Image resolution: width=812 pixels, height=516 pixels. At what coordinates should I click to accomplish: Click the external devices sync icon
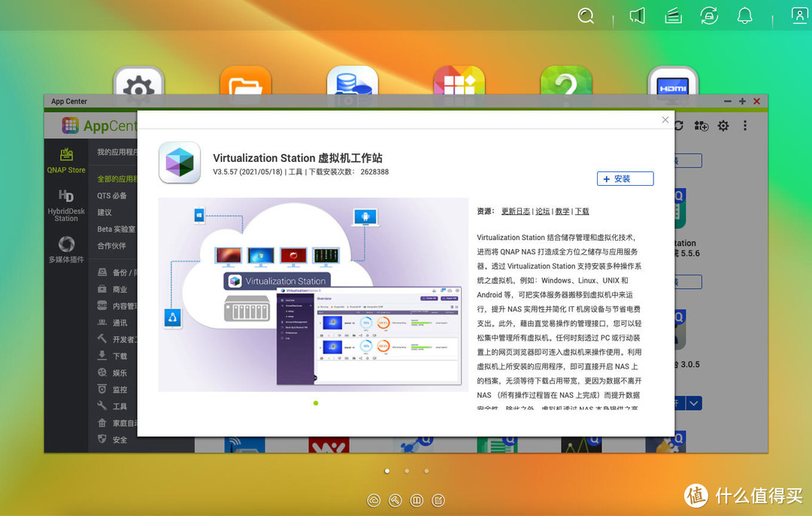(709, 16)
